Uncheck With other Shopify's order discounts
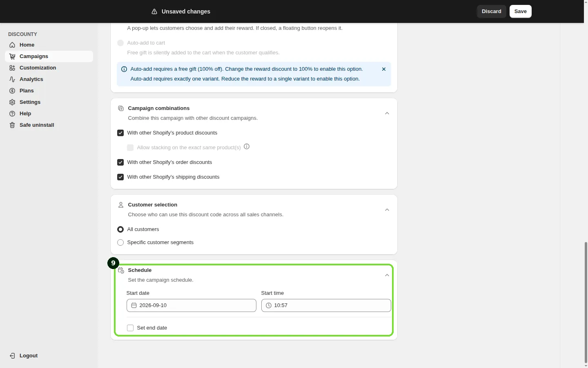 pyautogui.click(x=120, y=162)
